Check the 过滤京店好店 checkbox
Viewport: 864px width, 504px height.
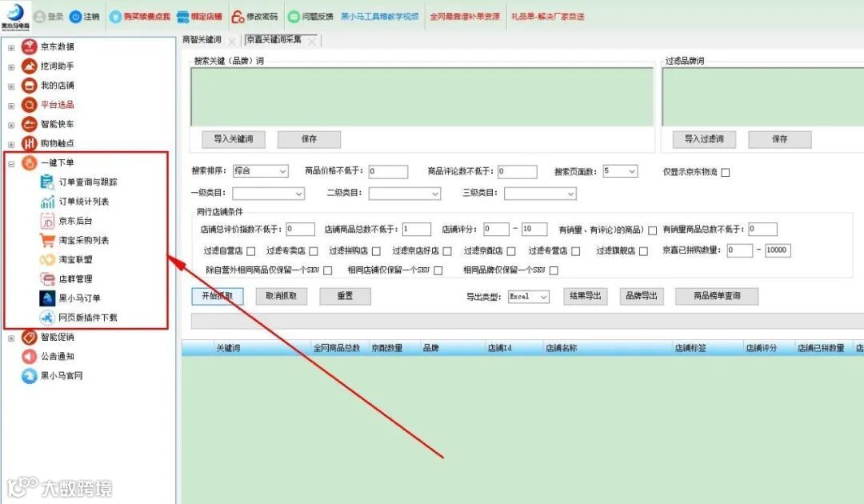click(447, 251)
